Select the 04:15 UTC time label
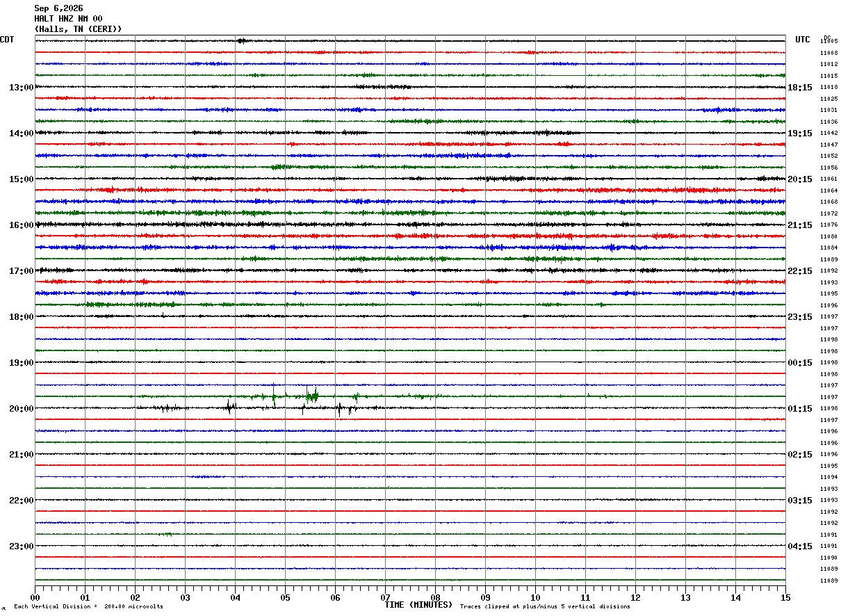 (x=799, y=546)
